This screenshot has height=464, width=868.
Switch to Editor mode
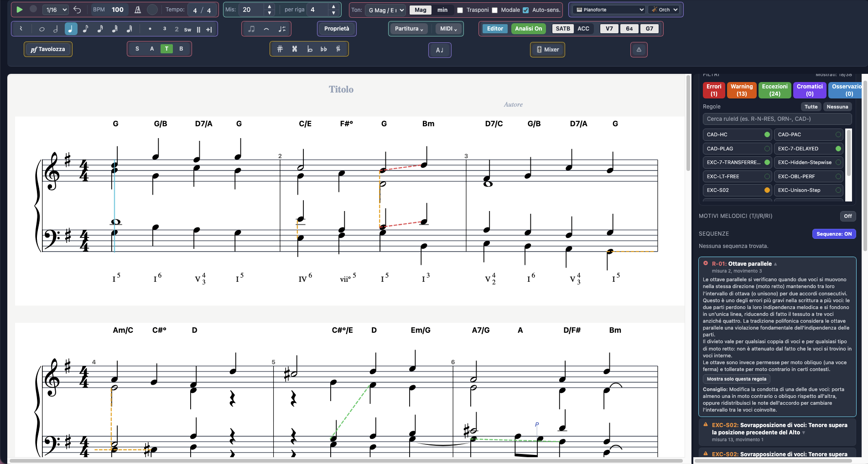tap(495, 29)
